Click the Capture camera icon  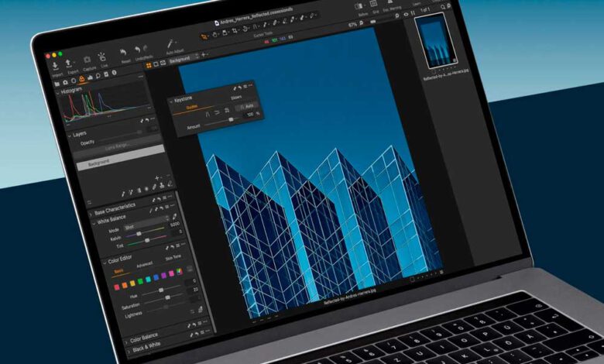coord(88,60)
